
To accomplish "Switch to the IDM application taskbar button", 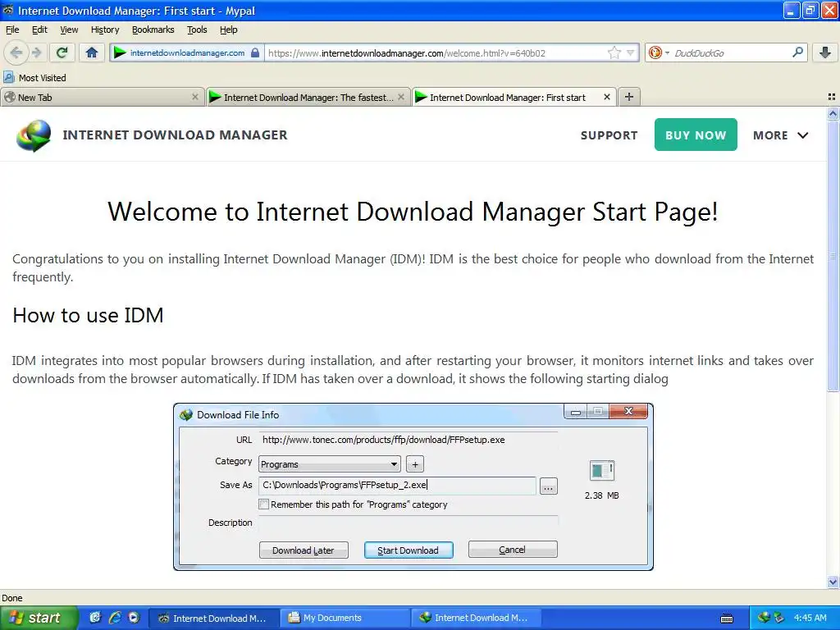I will tap(476, 619).
